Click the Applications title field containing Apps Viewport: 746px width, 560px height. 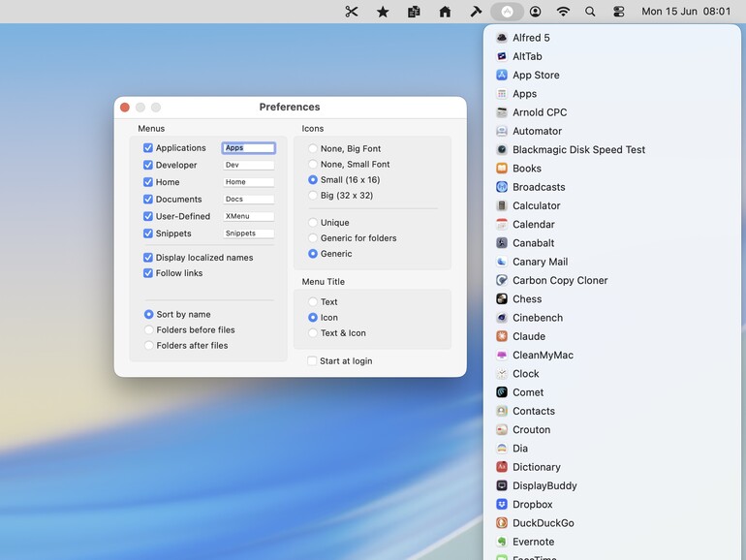pos(248,148)
